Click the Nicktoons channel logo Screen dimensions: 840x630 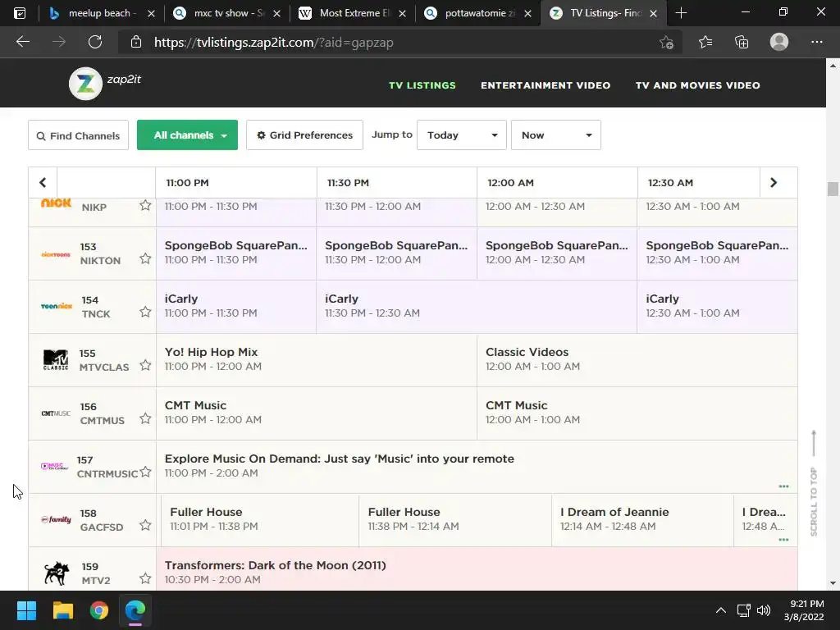56,254
